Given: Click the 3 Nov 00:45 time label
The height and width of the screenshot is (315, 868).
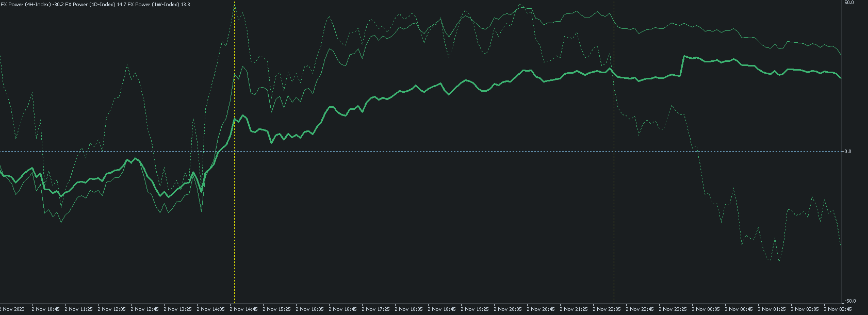Looking at the screenshot, I should (739, 309).
